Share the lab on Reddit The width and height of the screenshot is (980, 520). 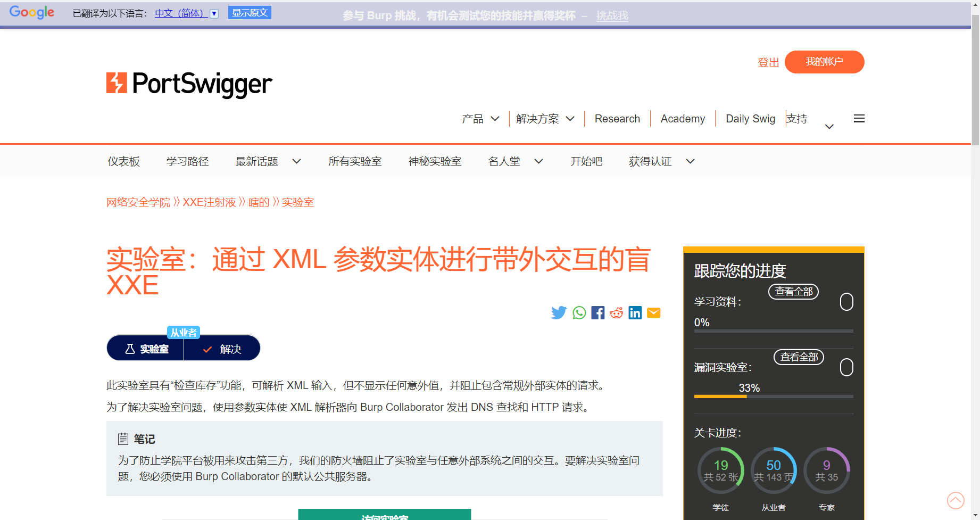coord(617,313)
